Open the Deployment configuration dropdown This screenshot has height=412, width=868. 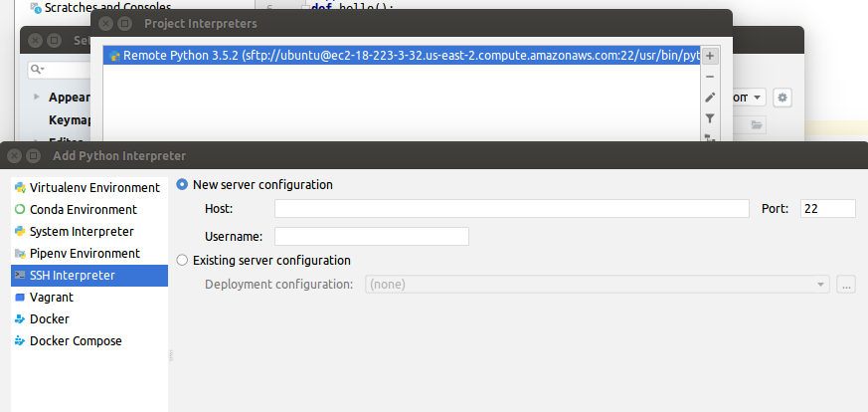click(x=598, y=285)
